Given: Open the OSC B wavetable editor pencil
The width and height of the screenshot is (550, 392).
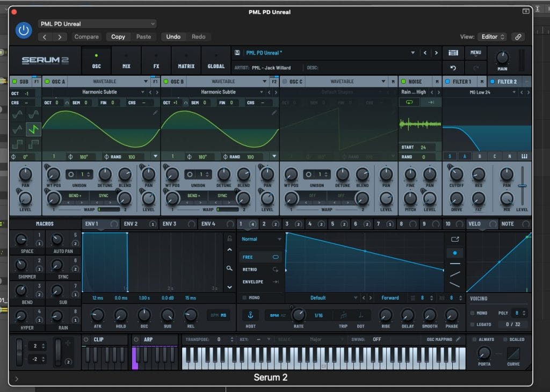Looking at the screenshot, I should coord(274,112).
